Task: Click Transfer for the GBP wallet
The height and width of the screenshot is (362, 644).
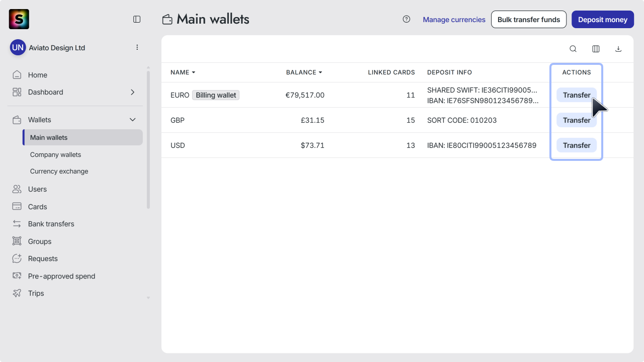Action: point(577,120)
